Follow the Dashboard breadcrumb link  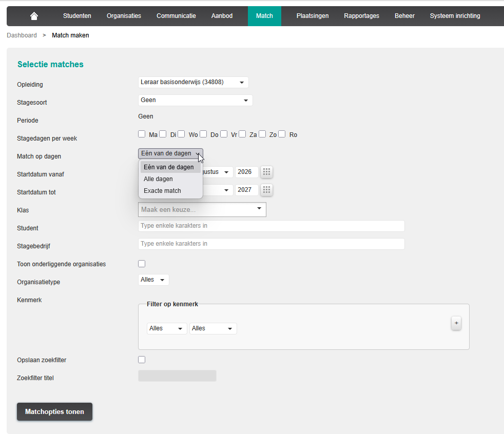pyautogui.click(x=22, y=35)
